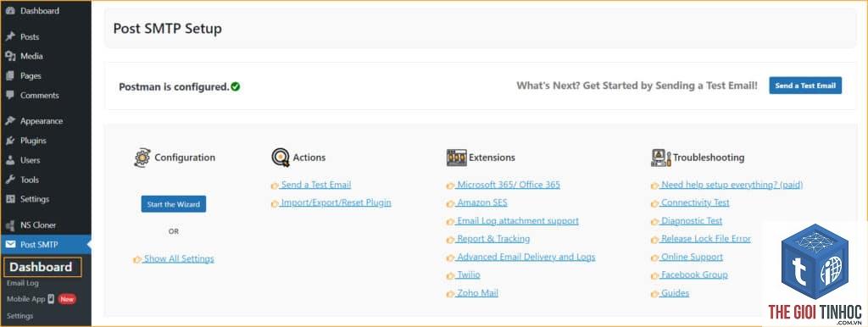Click hand pointer icon beside Guides
The image size is (868, 327).
655,294
